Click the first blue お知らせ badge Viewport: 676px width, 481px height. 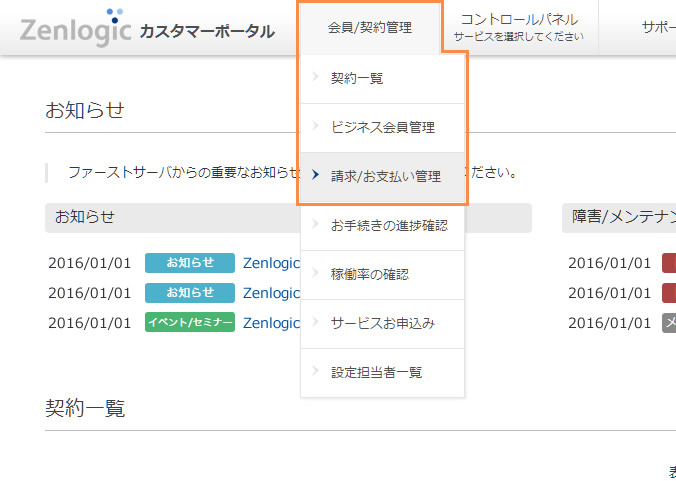pos(190,263)
